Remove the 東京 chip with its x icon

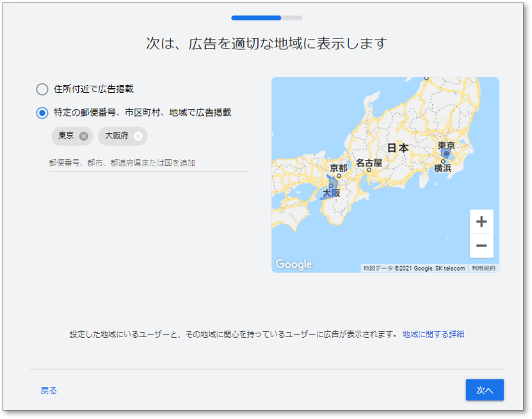click(x=83, y=136)
